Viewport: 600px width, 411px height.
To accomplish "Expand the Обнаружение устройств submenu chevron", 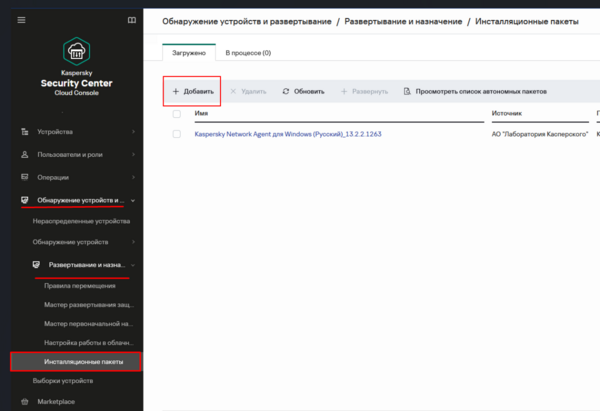I will click(133, 242).
